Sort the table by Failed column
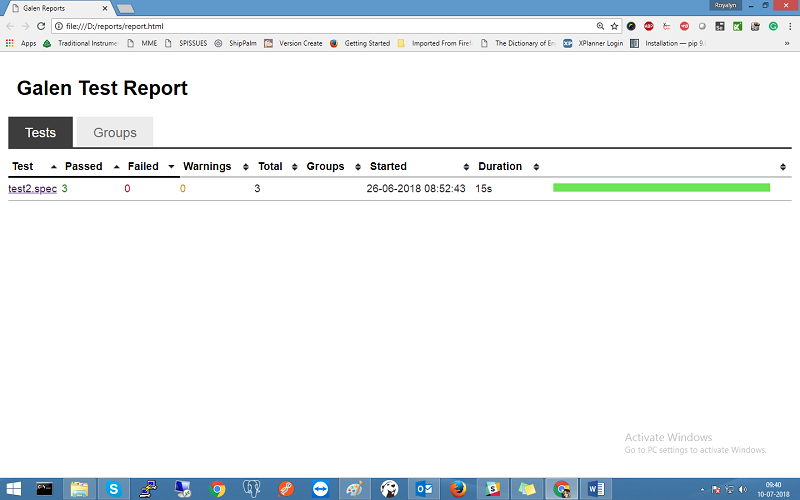This screenshot has height=500, width=800. (143, 166)
